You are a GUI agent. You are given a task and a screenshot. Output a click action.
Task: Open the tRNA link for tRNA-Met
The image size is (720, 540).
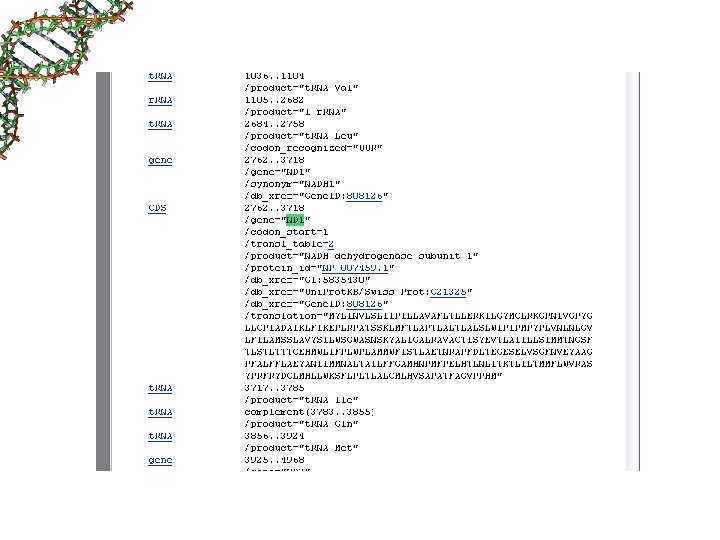point(160,436)
